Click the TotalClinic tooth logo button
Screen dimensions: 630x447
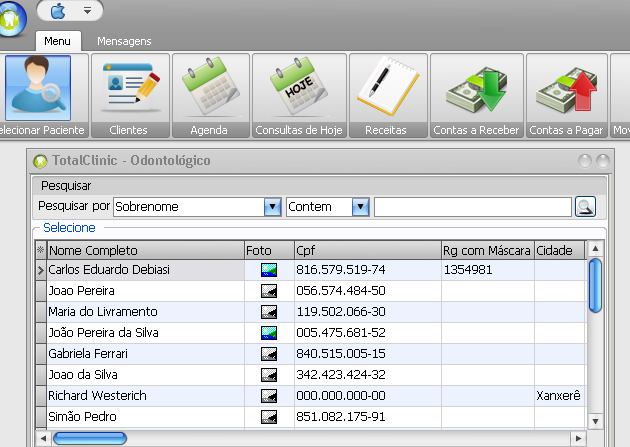tap(11, 18)
